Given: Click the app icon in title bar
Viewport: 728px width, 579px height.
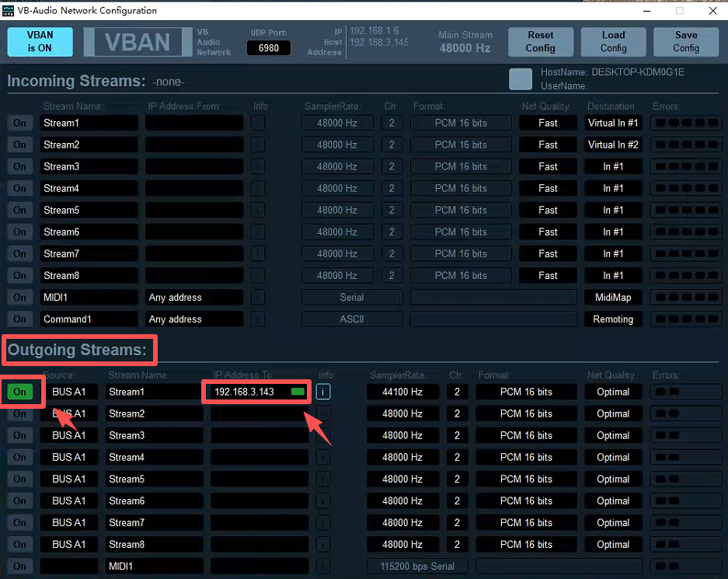Looking at the screenshot, I should 10,11.
